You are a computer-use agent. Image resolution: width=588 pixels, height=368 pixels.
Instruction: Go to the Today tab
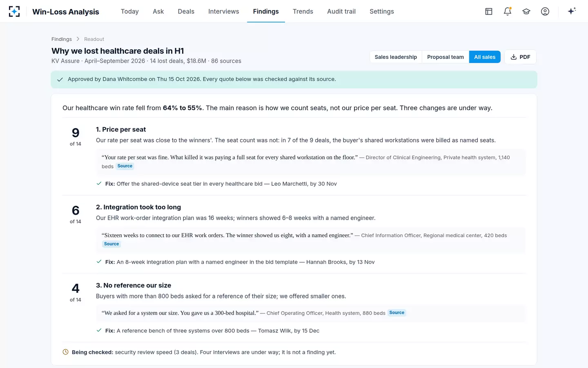(x=130, y=11)
